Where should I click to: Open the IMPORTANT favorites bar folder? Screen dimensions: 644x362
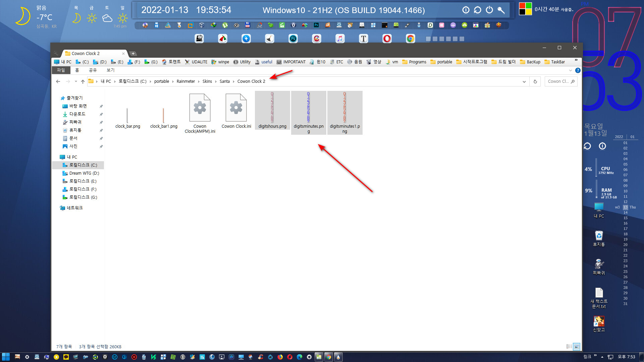click(291, 62)
